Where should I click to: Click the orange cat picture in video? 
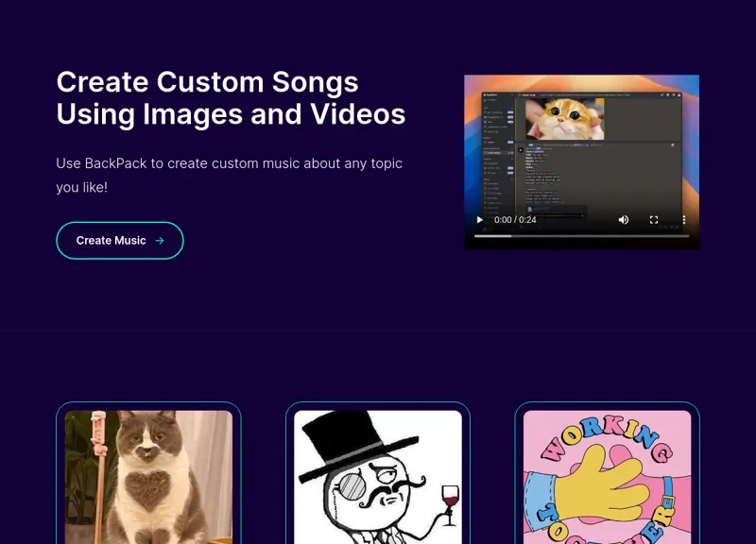(564, 119)
